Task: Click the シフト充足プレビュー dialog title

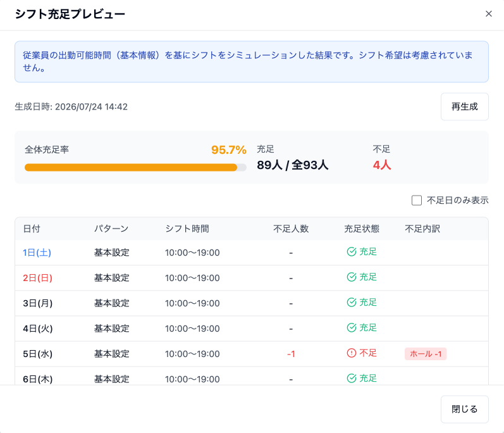Action: (x=70, y=14)
